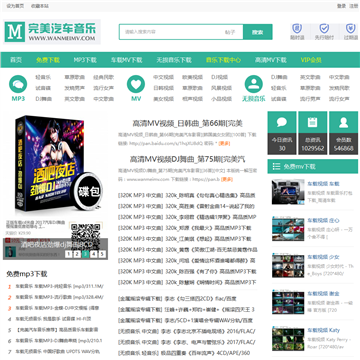Select the highlighted slide 3 indicator
This screenshot has height=360, width=360.
(85, 254)
